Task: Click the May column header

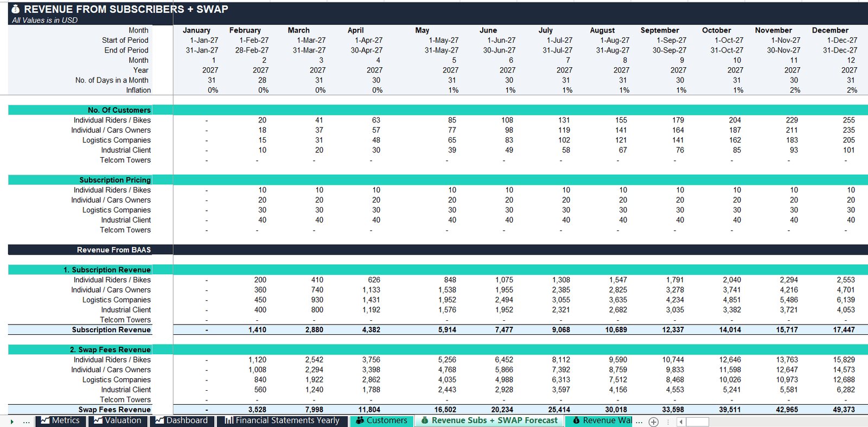Action: point(422,30)
